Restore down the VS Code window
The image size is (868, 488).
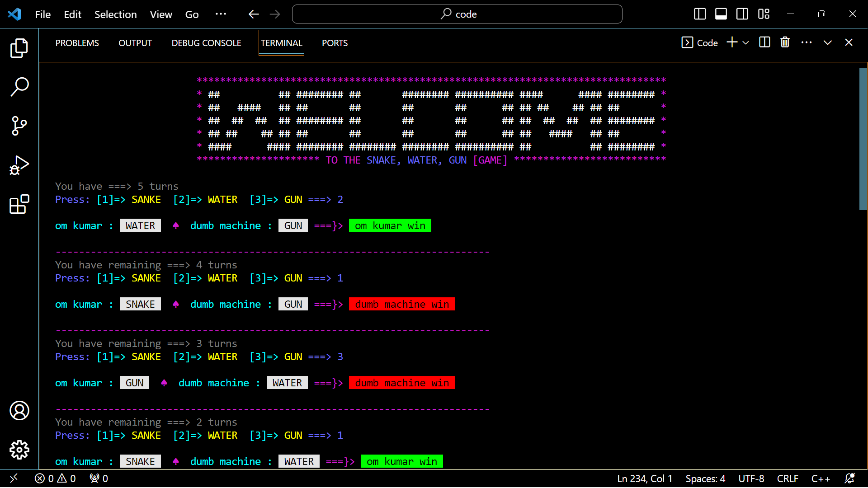(x=821, y=14)
